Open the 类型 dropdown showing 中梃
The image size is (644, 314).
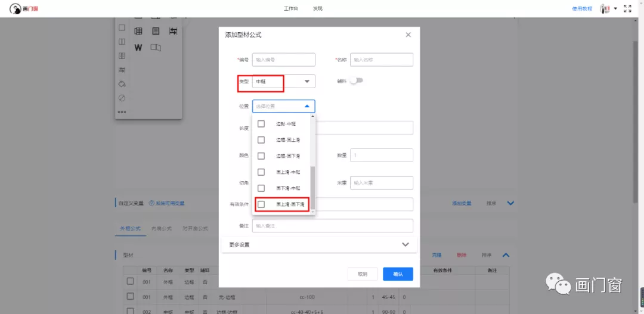pos(283,82)
